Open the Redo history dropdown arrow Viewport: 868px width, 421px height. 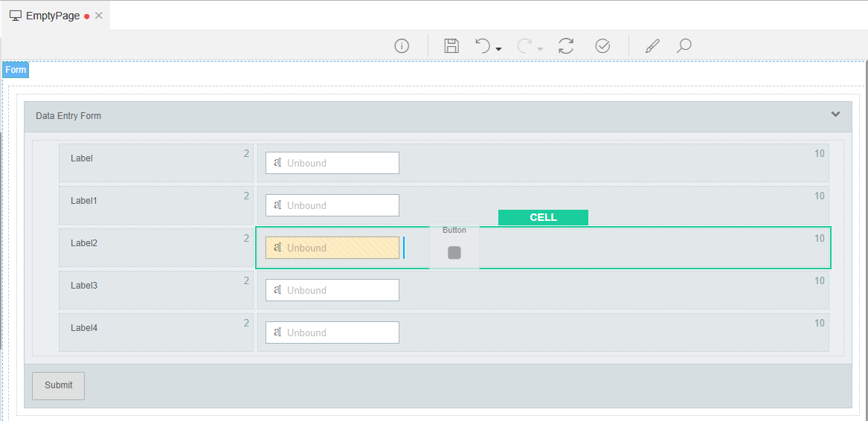540,49
